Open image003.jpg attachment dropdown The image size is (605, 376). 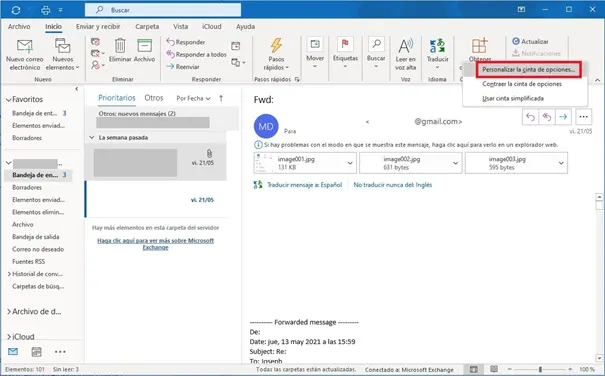click(x=561, y=163)
